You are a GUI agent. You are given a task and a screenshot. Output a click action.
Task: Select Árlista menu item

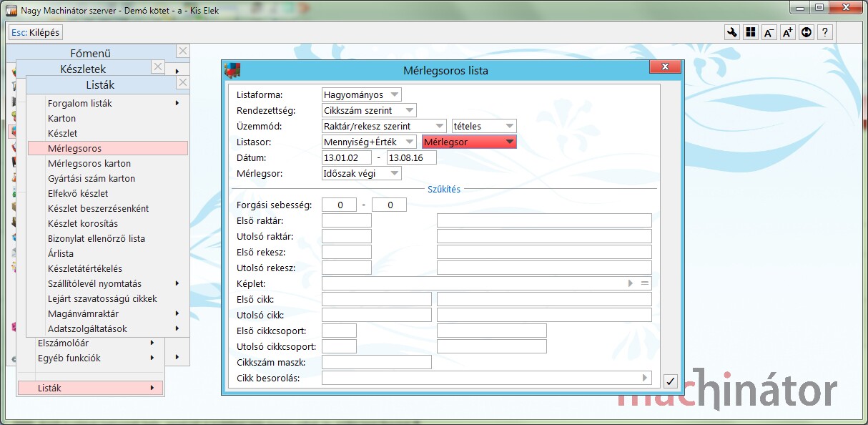pos(108,253)
